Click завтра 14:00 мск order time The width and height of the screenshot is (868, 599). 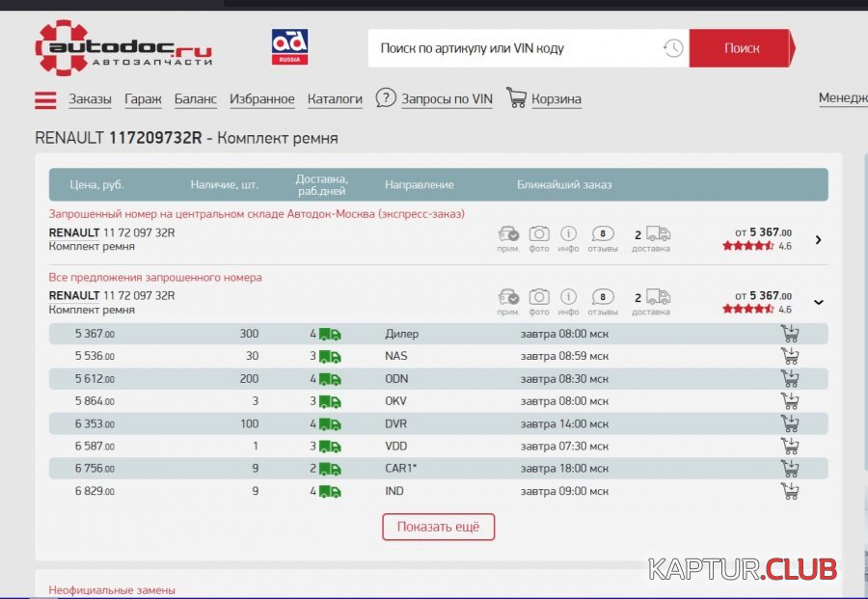point(564,424)
